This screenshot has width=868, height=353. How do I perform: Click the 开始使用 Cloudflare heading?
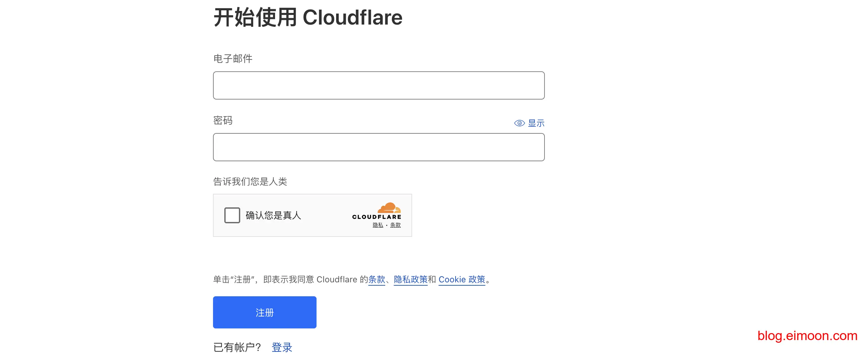pos(308,17)
